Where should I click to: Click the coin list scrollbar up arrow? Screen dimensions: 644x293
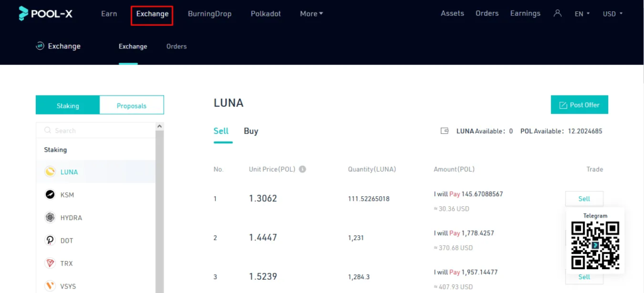[159, 126]
